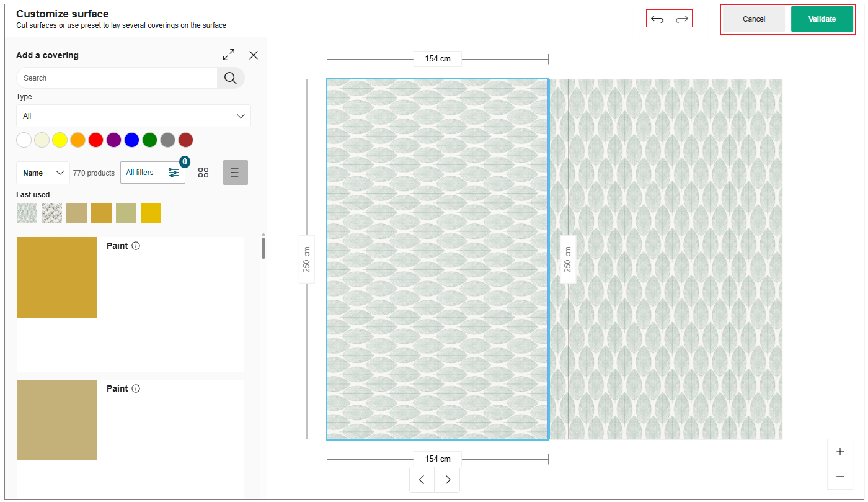
Task: Select the blue-outlined left surface section
Action: [438, 259]
